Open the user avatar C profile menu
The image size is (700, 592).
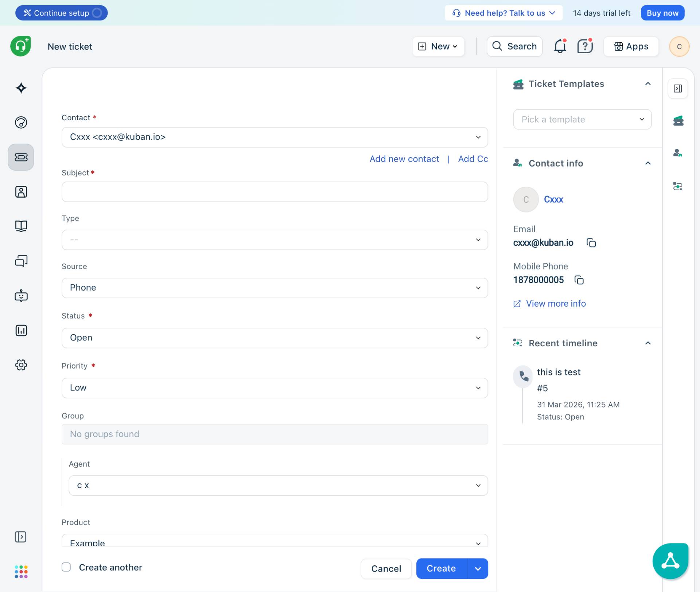tap(679, 47)
